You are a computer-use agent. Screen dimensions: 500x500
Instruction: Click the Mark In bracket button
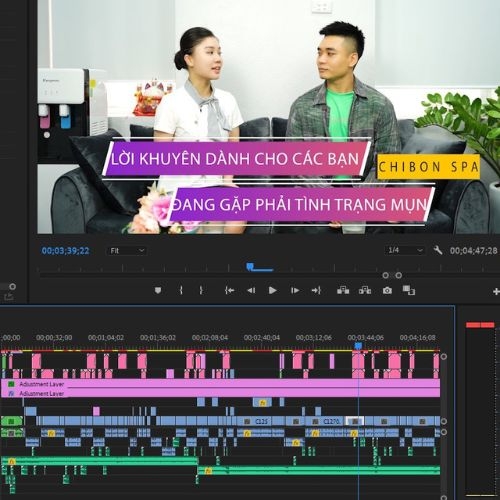tap(181, 290)
